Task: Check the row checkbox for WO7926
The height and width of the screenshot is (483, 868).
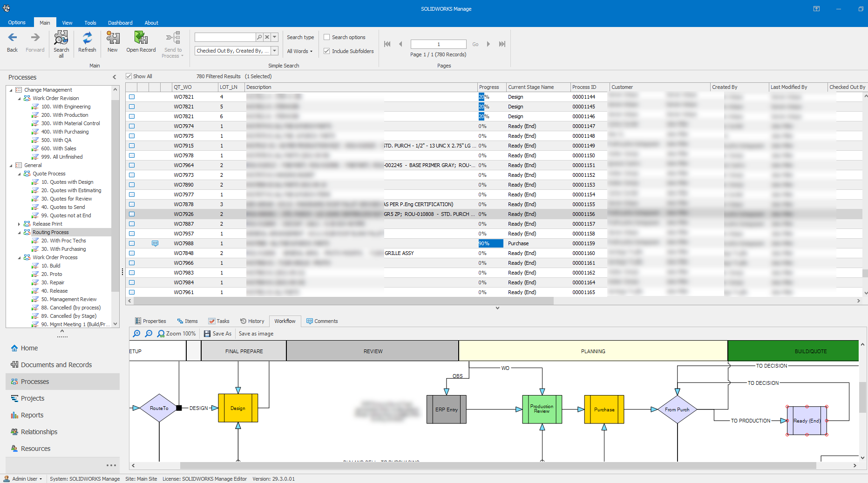Action: click(x=132, y=214)
